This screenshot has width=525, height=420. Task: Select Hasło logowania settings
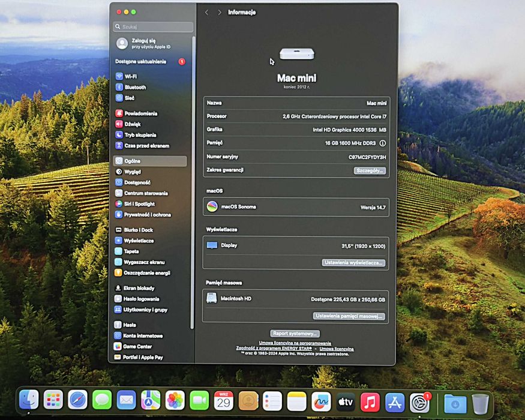[137, 299]
